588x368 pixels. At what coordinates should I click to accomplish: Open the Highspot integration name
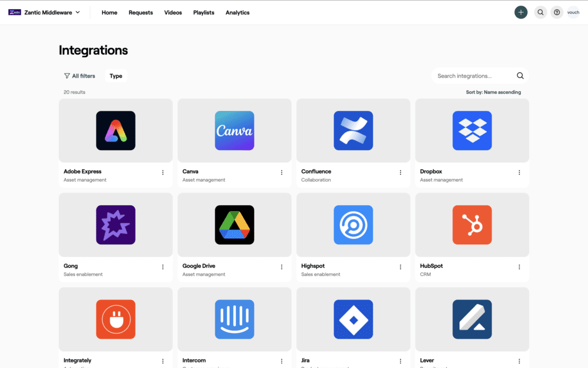pyautogui.click(x=313, y=266)
